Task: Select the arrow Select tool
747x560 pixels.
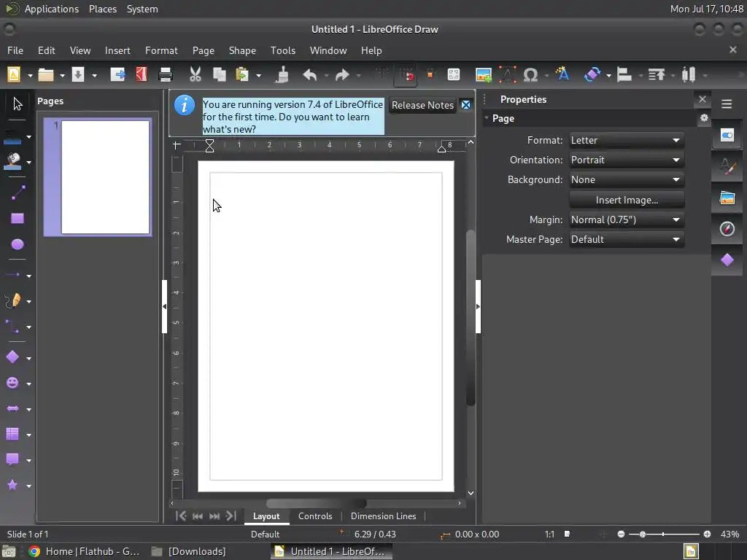Action: tap(18, 104)
